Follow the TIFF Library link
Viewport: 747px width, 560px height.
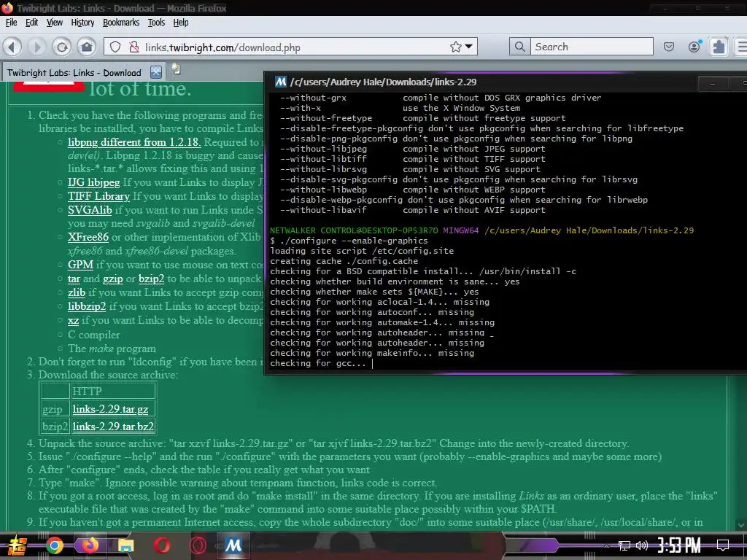(x=98, y=196)
